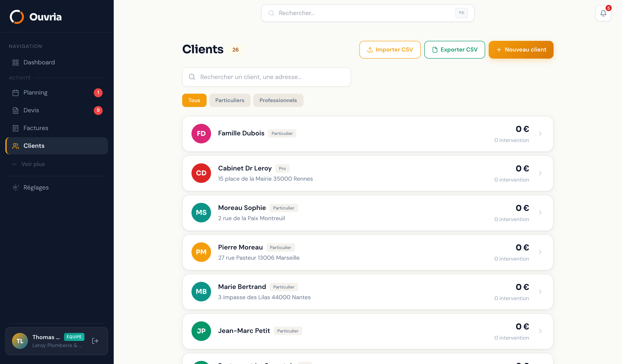Click the MS avatar of Moreau Sophie
The width and height of the screenshot is (622, 364).
tap(201, 213)
